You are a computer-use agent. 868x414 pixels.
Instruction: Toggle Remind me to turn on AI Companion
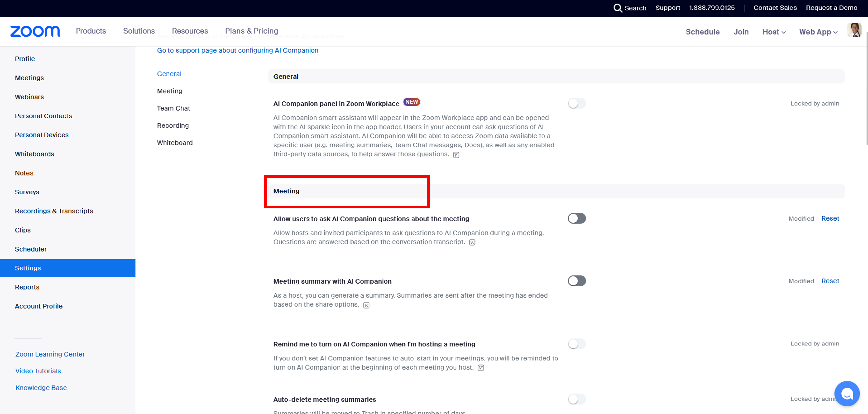click(577, 344)
